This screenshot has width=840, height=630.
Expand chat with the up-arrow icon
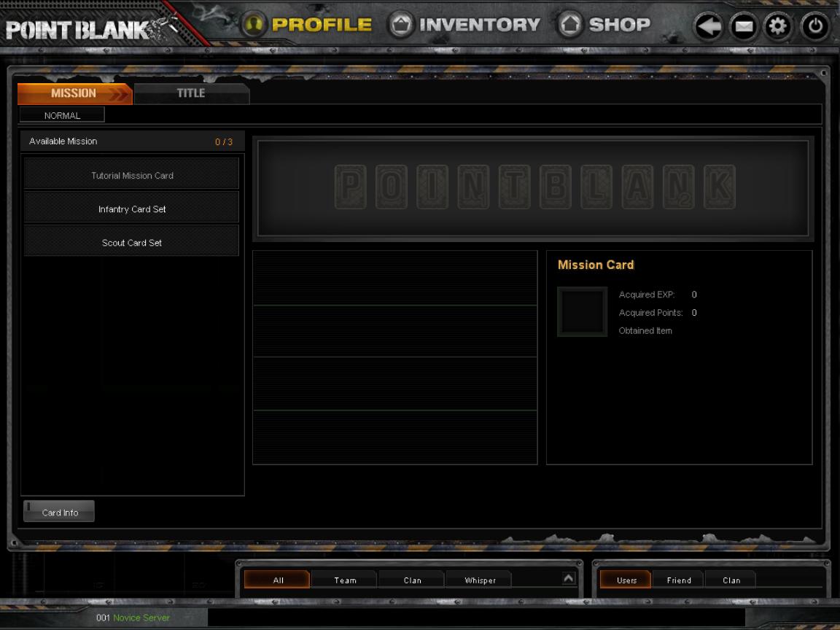tap(569, 578)
